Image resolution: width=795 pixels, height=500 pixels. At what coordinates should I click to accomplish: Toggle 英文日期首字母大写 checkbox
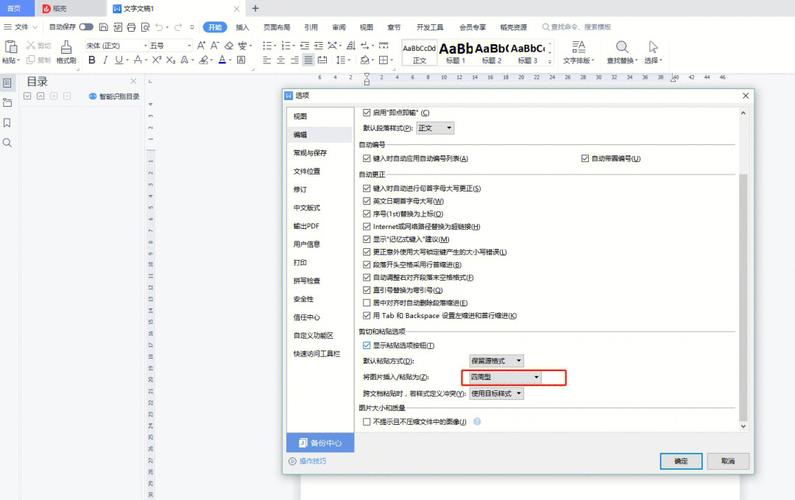tap(367, 201)
